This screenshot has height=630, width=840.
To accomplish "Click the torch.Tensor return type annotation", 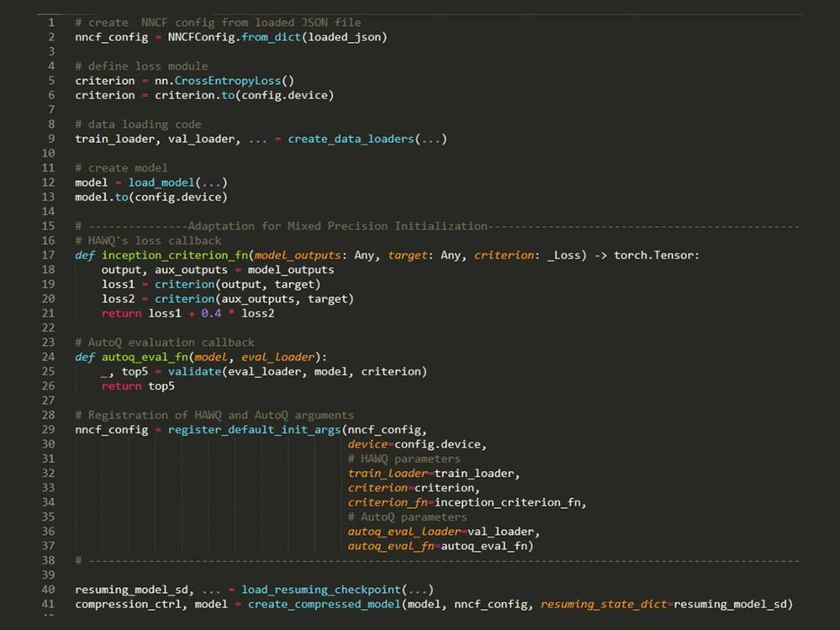I will [656, 255].
